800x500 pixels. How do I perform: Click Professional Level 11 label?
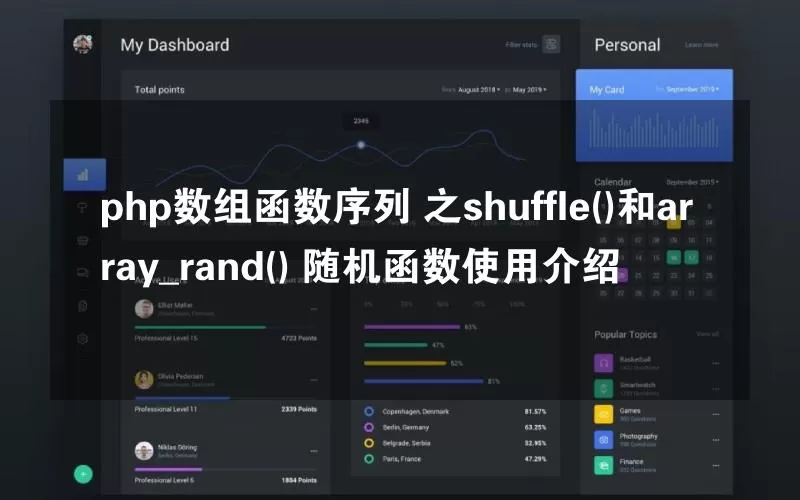(166, 409)
